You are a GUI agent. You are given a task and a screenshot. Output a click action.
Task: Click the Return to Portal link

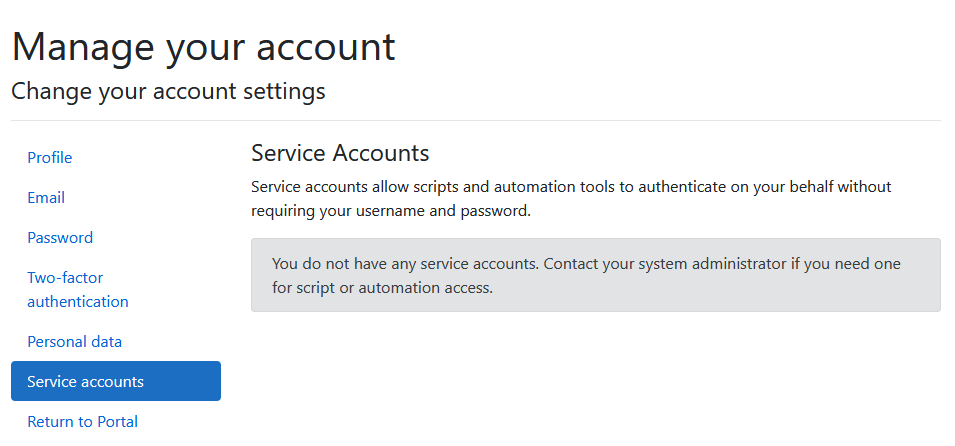[82, 422]
